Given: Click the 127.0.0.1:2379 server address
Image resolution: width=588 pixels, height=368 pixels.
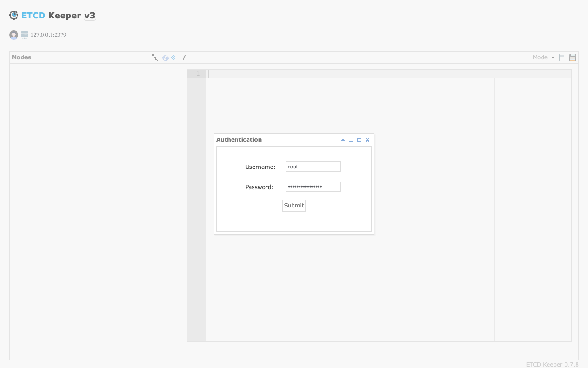Looking at the screenshot, I should tap(48, 35).
